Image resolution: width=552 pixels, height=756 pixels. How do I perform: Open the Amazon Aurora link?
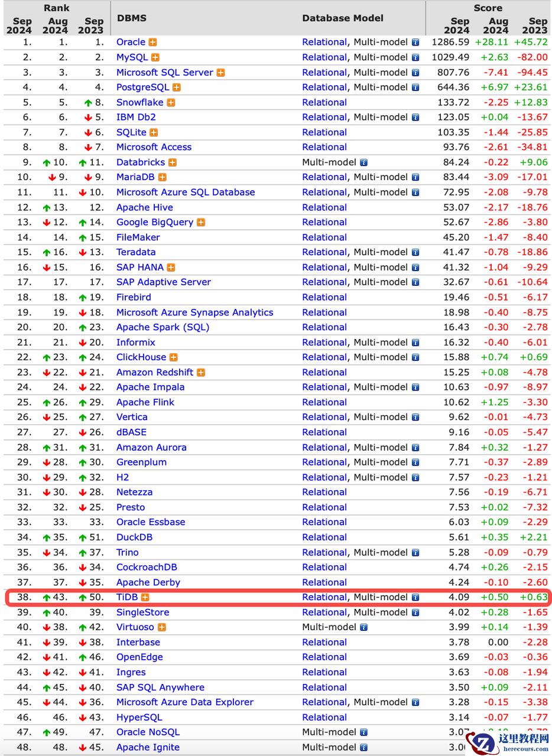tap(151, 448)
